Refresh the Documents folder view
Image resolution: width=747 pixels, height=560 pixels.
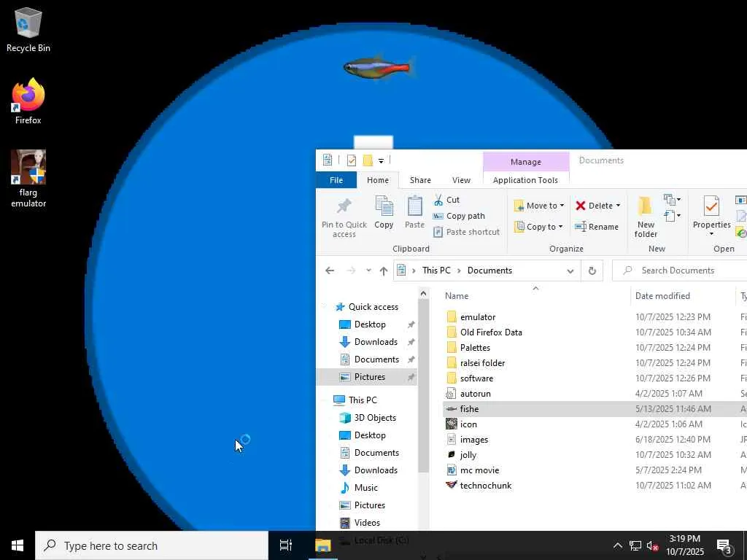coord(592,271)
